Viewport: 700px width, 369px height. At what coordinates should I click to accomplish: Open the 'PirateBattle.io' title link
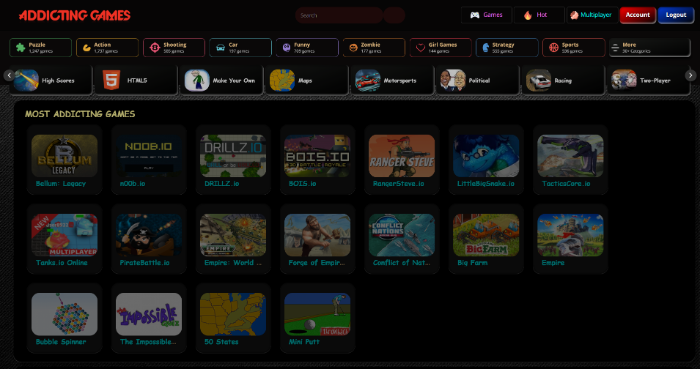click(x=145, y=263)
